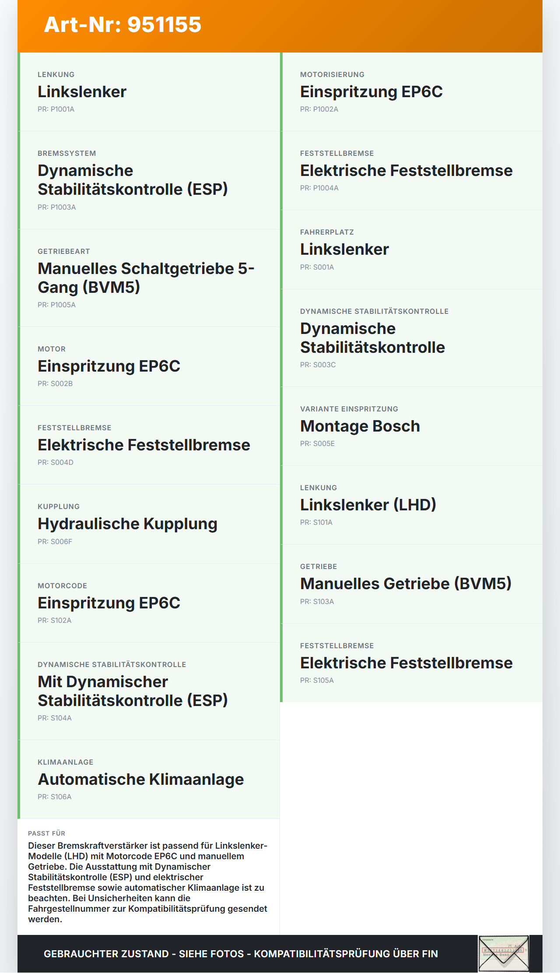
Task: Click Elektrische Feststellbremse with PR: P1004A
Action: pyautogui.click(x=411, y=171)
